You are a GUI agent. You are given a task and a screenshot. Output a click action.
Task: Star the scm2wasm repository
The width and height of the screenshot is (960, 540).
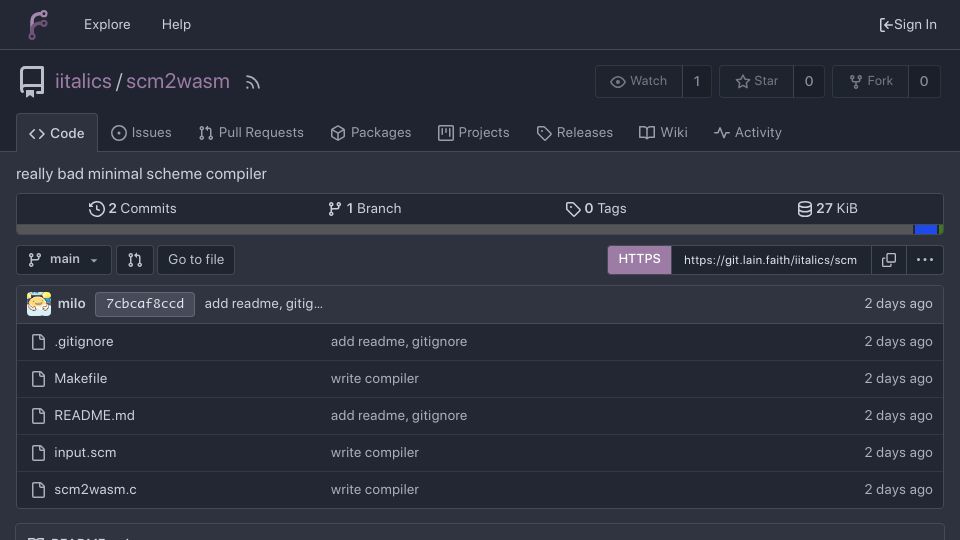coord(757,81)
